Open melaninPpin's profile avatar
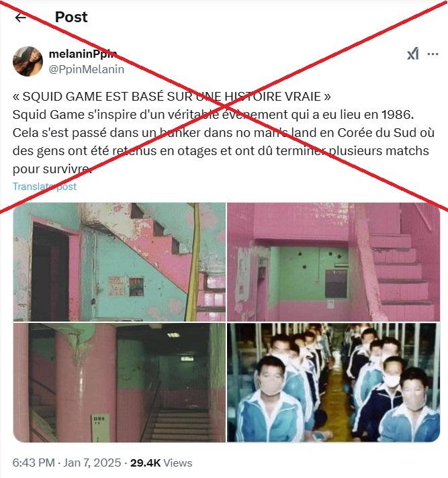The image size is (448, 478). pyautogui.click(x=28, y=61)
